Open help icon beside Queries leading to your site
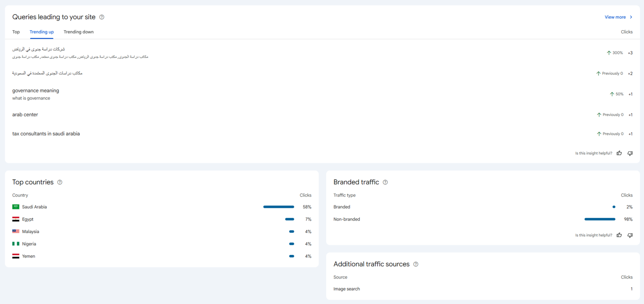This screenshot has height=304, width=644. [x=102, y=17]
